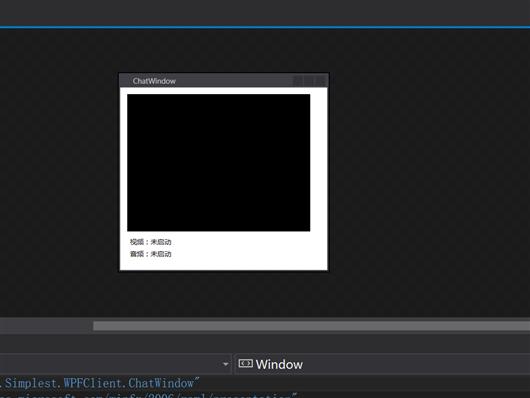
Task: Click the splitter bar above the Window selector
Action: point(265,343)
